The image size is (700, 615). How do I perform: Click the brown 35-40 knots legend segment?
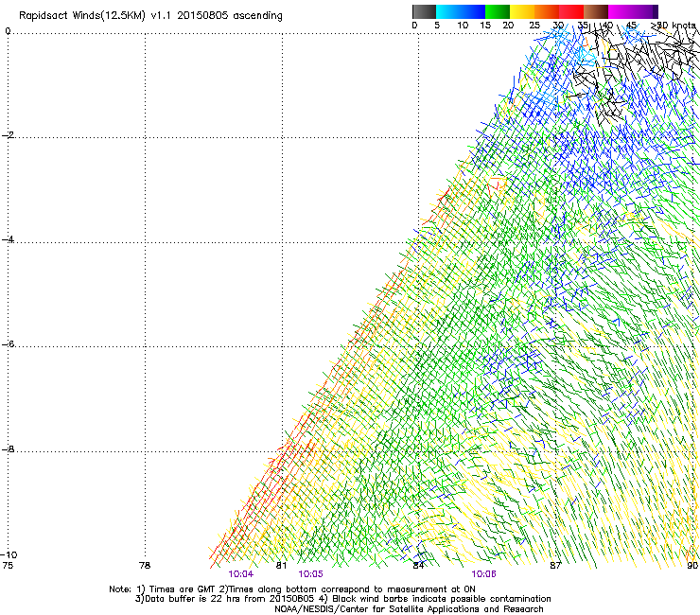[596, 11]
